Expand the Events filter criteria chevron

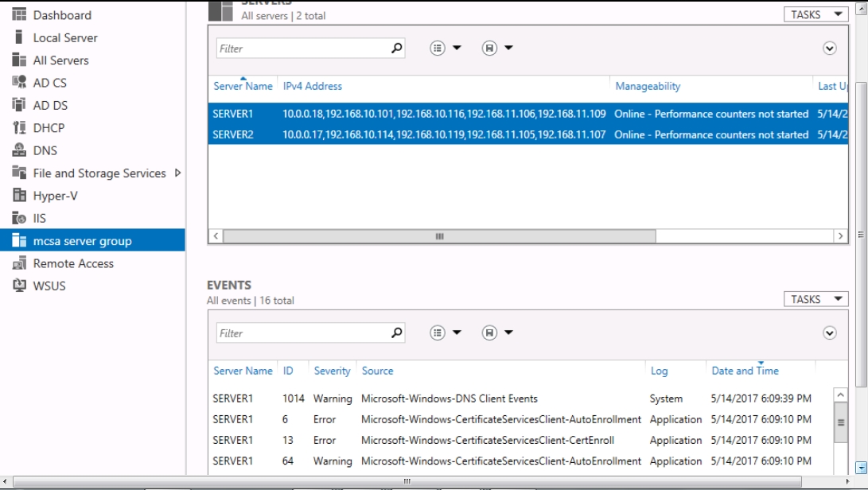829,332
